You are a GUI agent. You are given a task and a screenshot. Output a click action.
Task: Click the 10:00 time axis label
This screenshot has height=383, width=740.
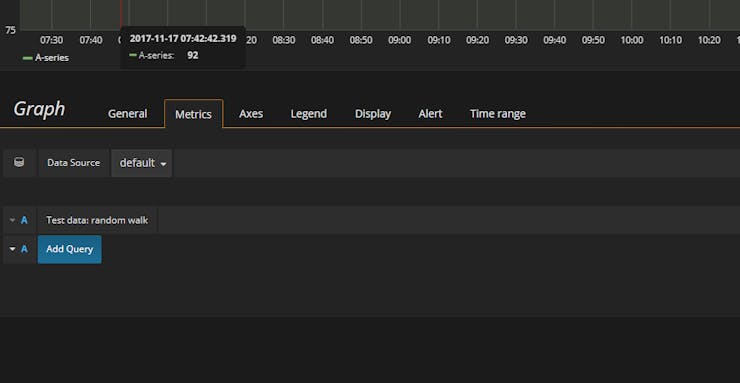coord(632,41)
